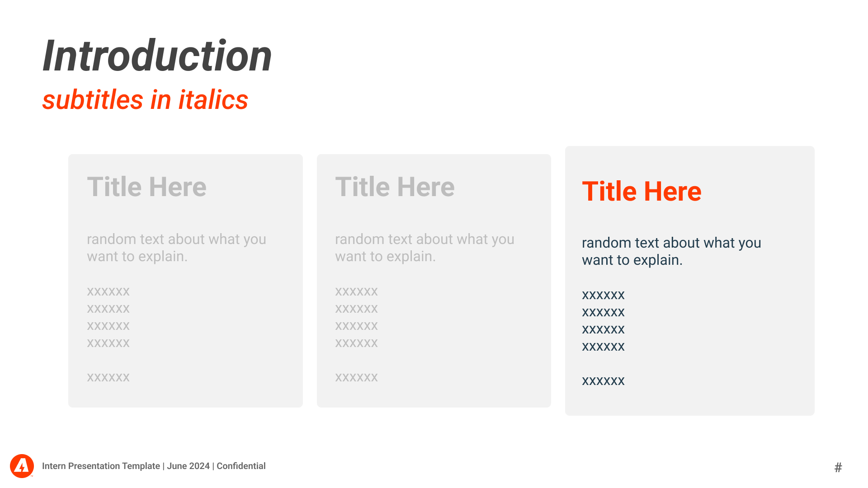
Task: Select the middle card's 'random text' paragraph
Action: point(425,248)
